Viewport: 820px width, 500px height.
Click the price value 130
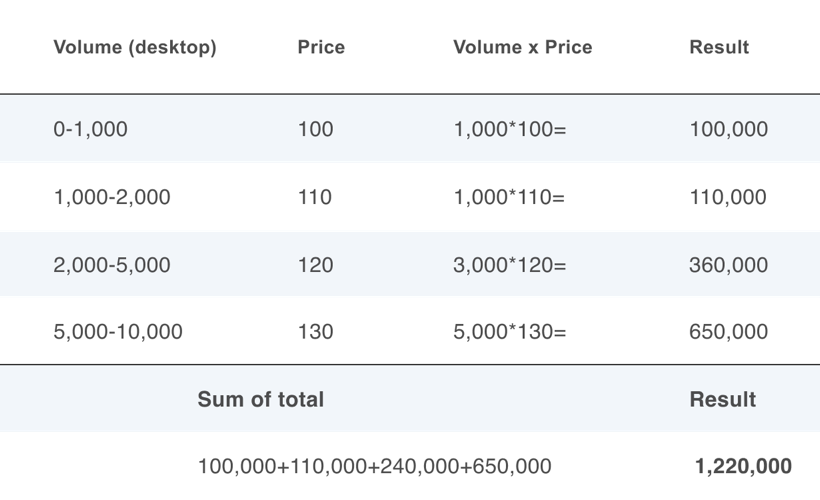pos(315,332)
